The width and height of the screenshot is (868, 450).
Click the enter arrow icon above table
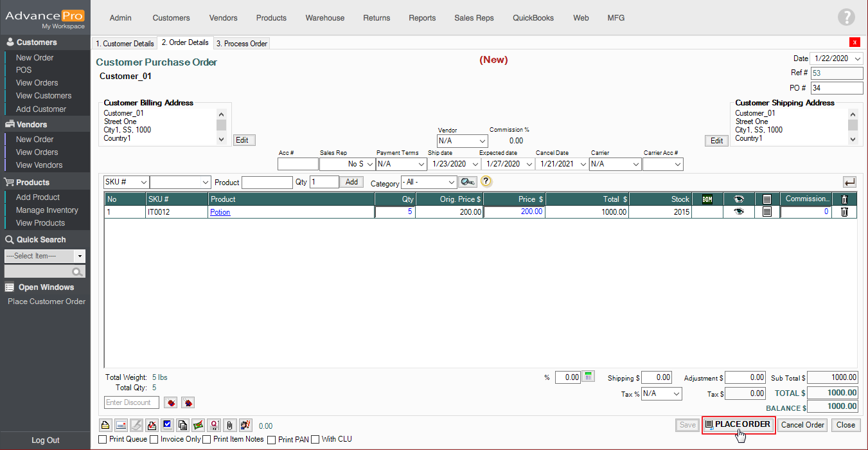click(x=849, y=183)
